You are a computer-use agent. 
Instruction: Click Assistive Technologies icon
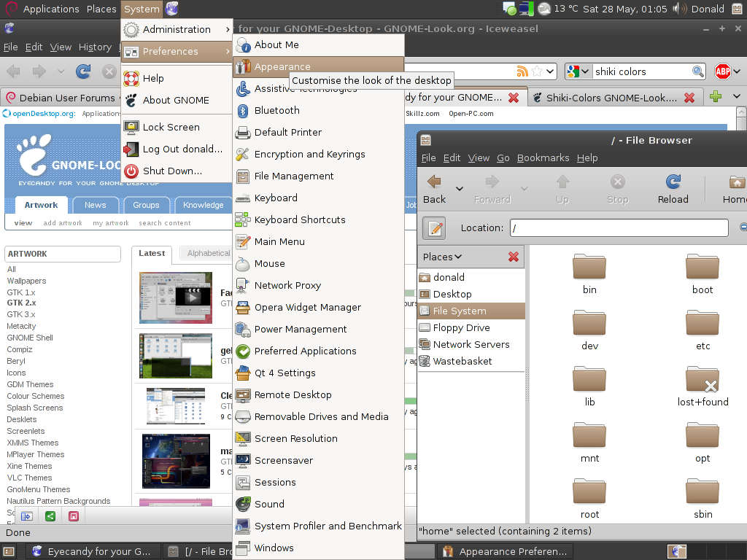click(243, 88)
